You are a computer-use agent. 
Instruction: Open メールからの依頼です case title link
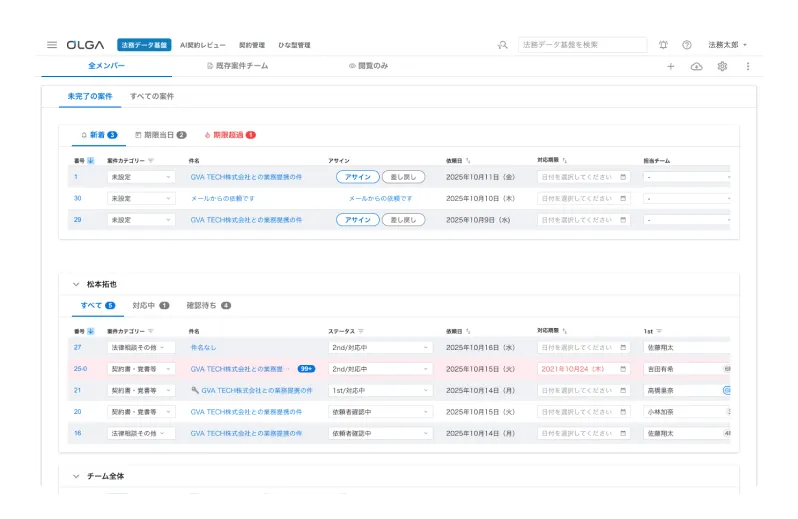[222, 198]
